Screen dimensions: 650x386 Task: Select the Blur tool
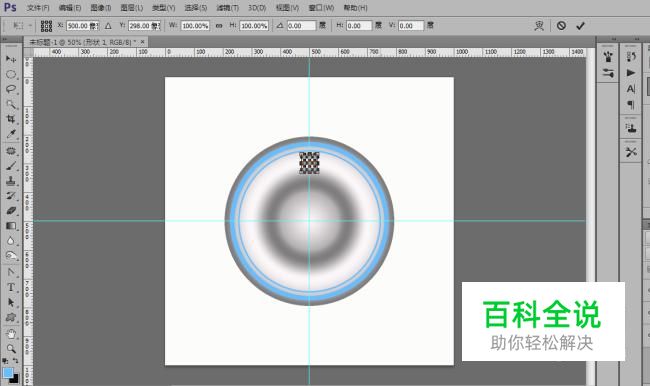click(x=11, y=241)
